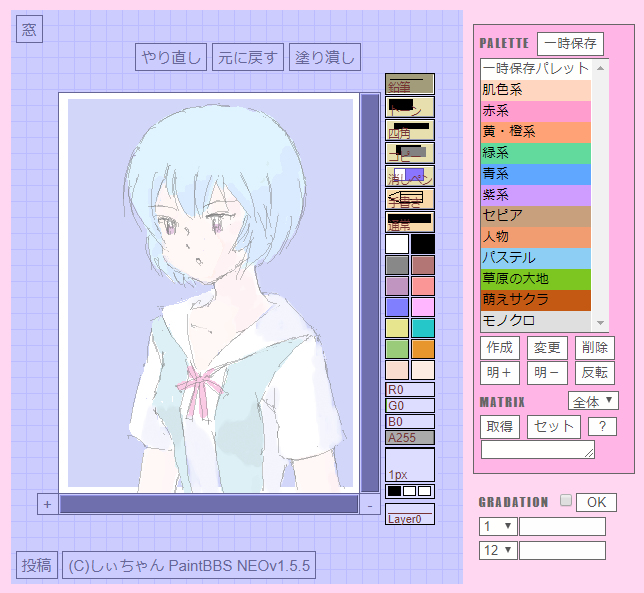Click the 削除 delete palette button
The width and height of the screenshot is (644, 593).
coord(595,348)
